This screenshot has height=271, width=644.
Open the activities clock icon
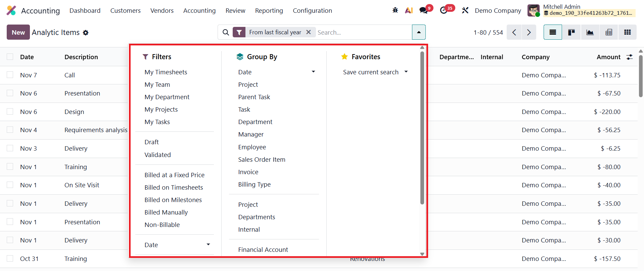(x=444, y=10)
